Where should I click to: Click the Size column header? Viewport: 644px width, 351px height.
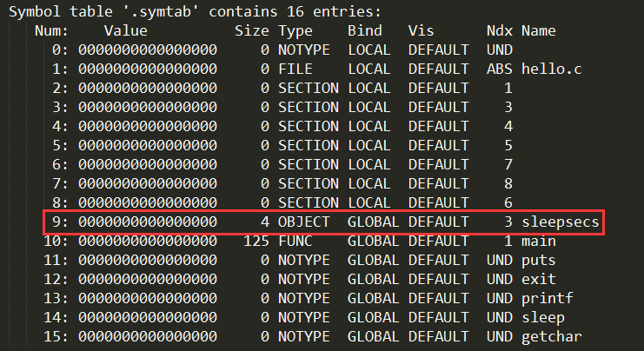pyautogui.click(x=252, y=30)
